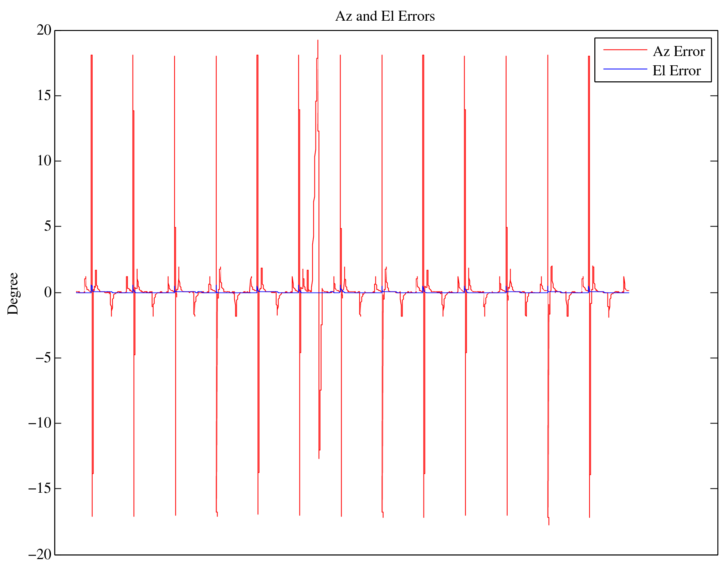The width and height of the screenshot is (728, 568).
Task: Click the blue El Error legend line
Action: [x=625, y=69]
